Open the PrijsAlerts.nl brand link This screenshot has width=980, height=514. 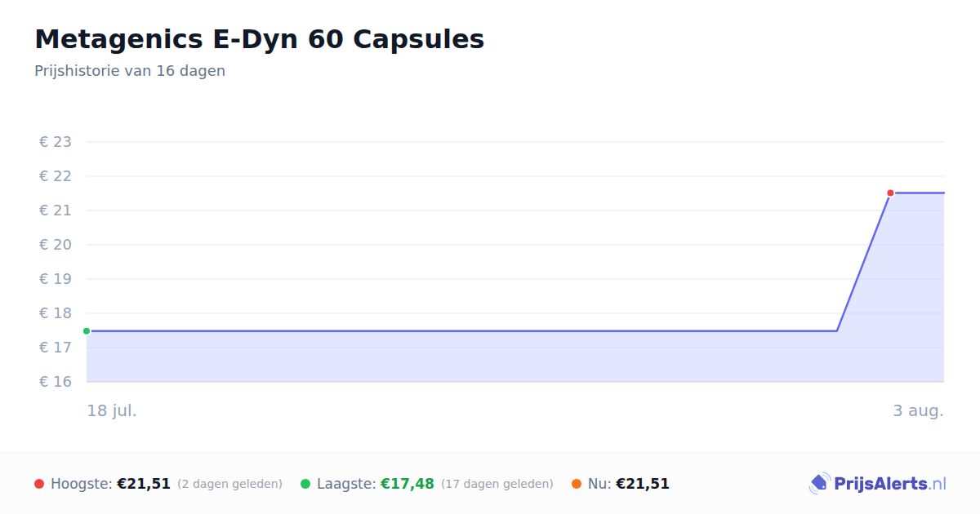[878, 484]
